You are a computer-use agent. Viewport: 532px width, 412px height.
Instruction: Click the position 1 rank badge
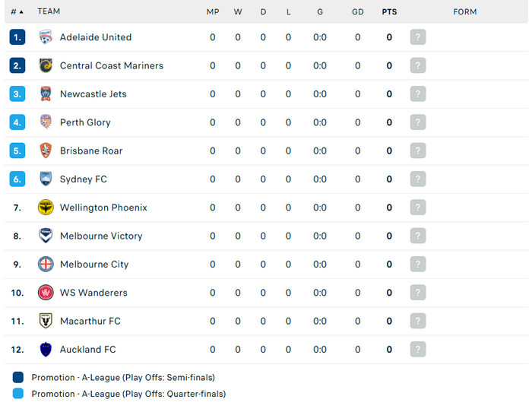click(17, 37)
